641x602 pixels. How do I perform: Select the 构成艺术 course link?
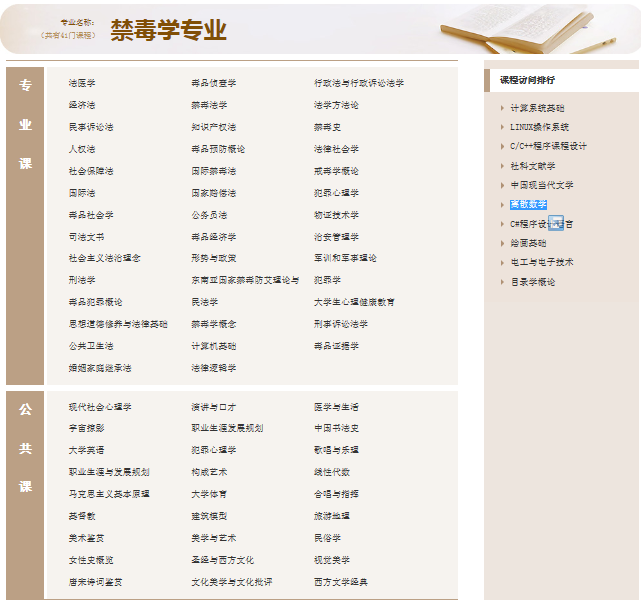(209, 472)
